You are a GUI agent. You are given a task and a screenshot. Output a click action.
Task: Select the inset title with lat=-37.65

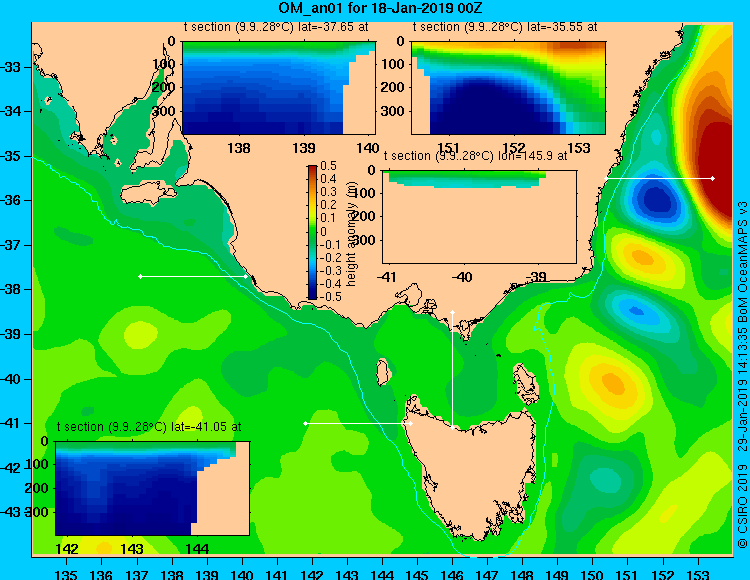[x=276, y=27]
